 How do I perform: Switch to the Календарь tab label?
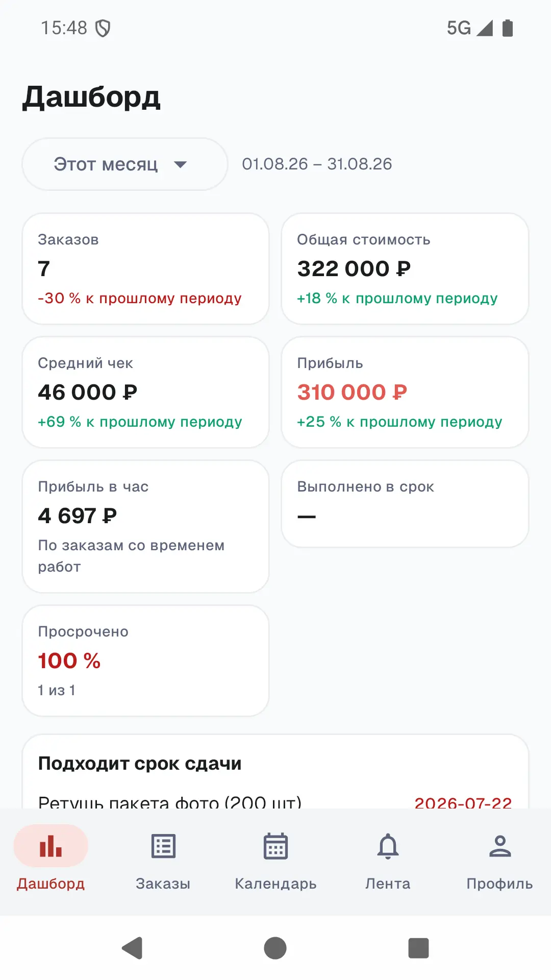coord(275,884)
